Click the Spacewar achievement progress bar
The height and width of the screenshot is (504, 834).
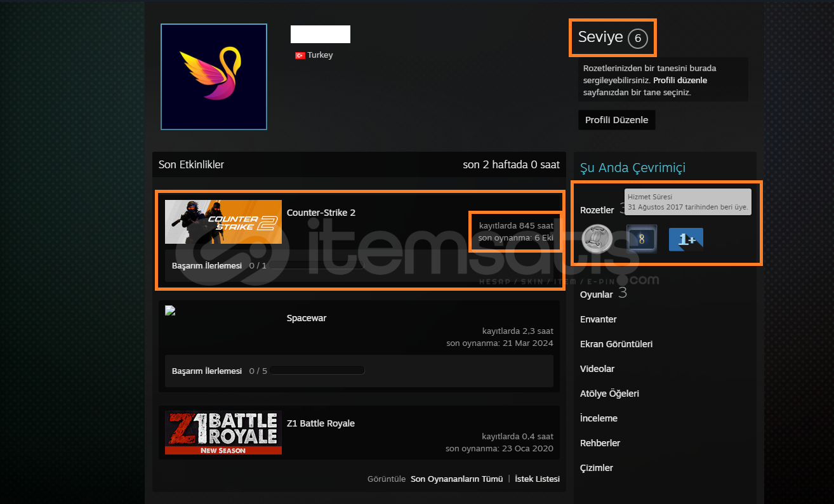[x=317, y=371]
